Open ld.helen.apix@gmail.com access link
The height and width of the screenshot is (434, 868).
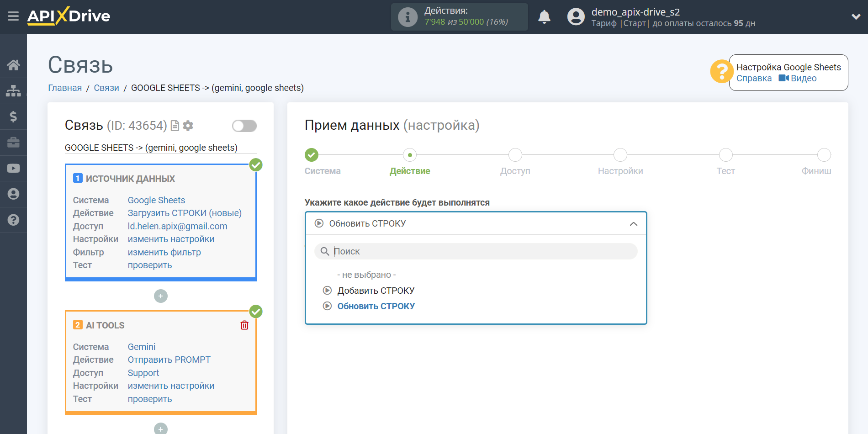coord(177,226)
